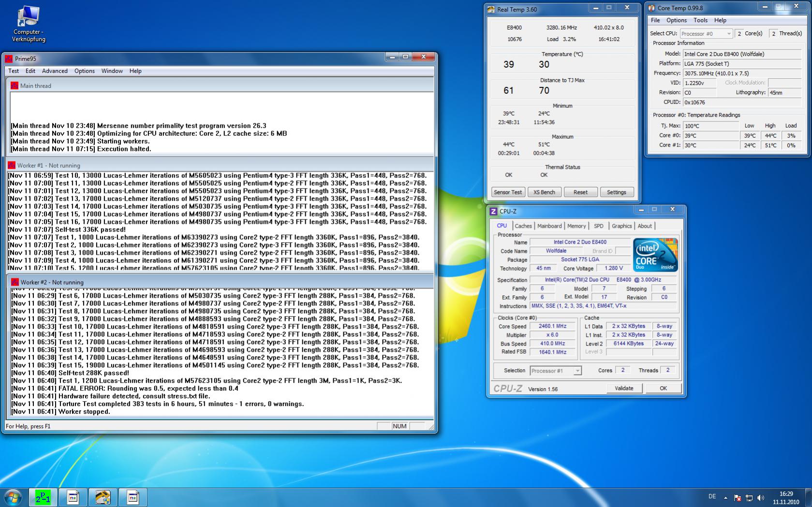Image resolution: width=812 pixels, height=507 pixels.
Task: Show hidden tray icons with the arrow
Action: point(725,497)
